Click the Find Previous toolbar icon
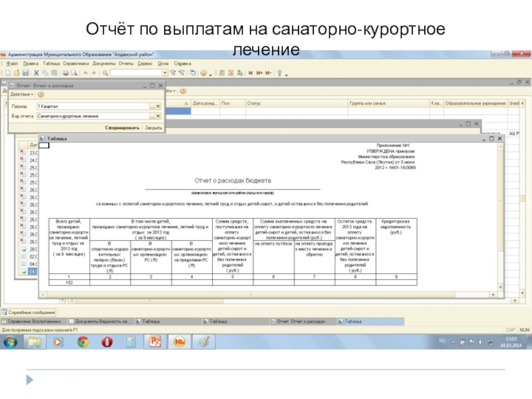 [x=182, y=73]
